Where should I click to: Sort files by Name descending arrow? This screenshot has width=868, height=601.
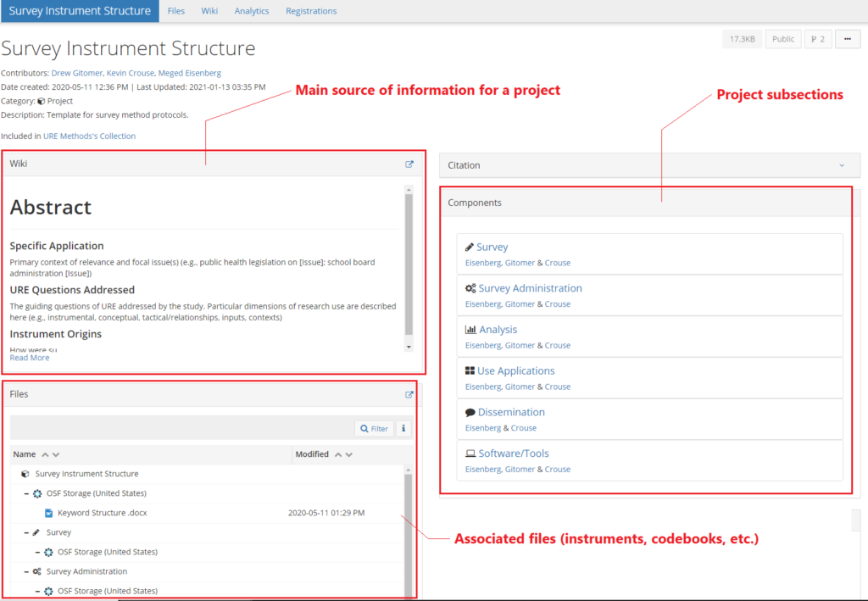click(x=56, y=454)
